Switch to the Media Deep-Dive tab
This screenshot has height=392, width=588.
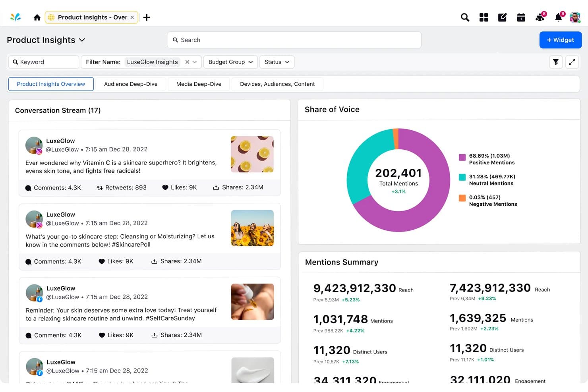tap(199, 84)
